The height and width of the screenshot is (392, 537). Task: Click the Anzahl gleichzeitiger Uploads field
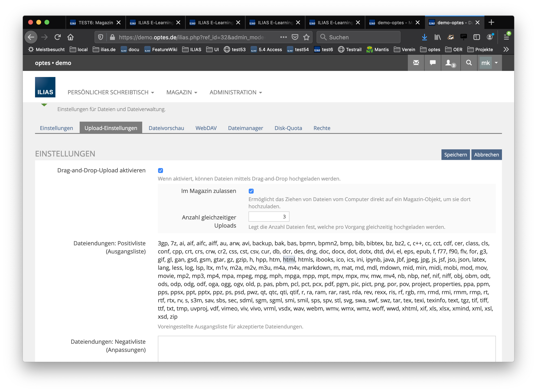269,217
